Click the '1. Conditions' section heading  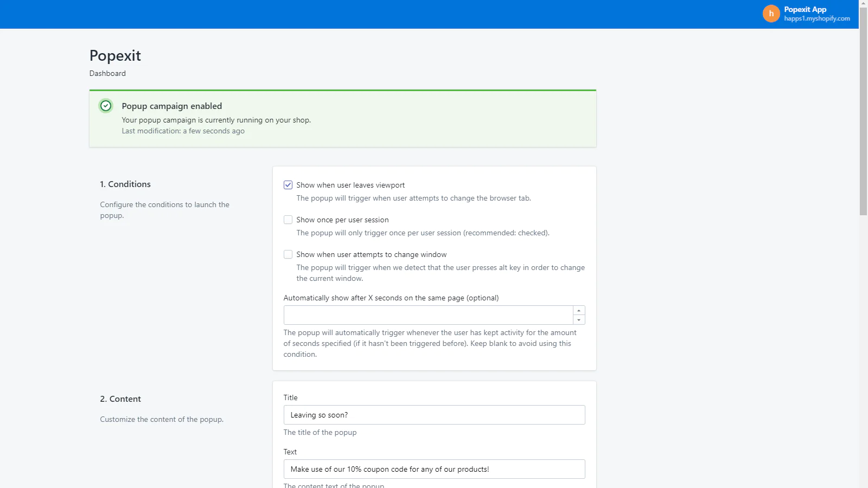tap(125, 184)
